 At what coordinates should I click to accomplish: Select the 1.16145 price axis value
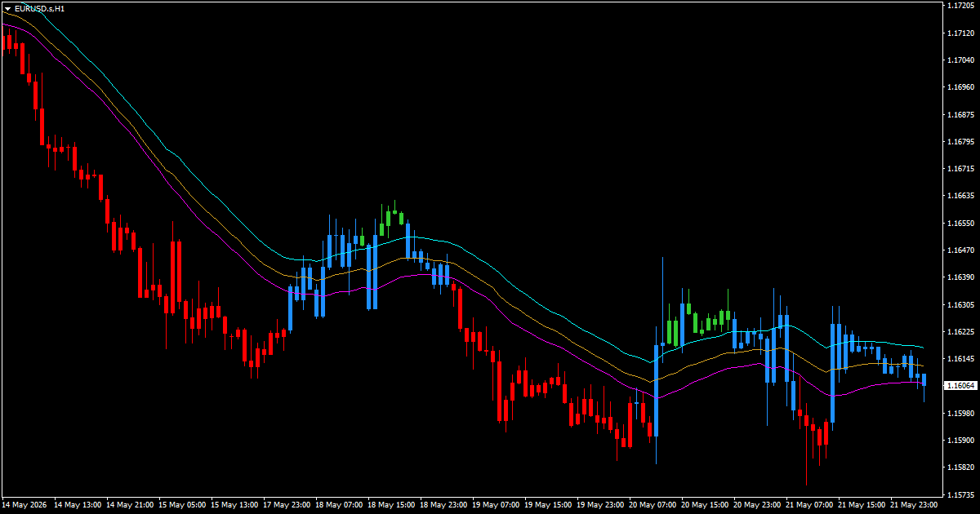960,359
